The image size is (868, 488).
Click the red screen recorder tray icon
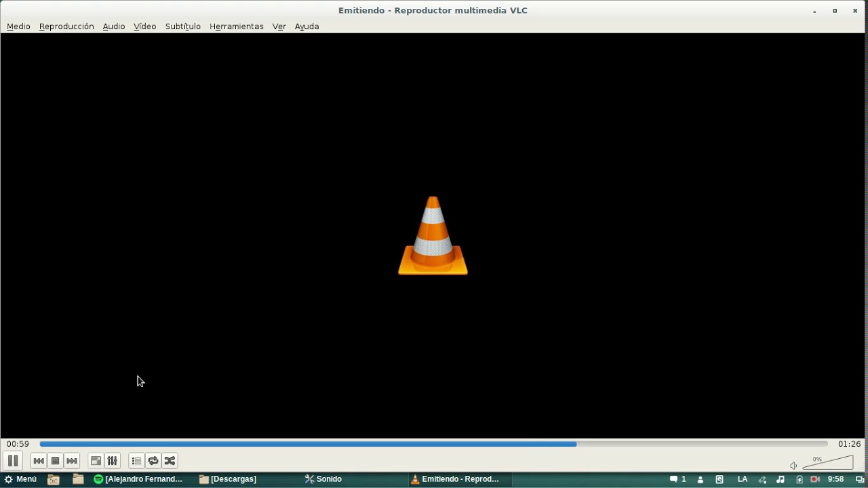point(815,479)
